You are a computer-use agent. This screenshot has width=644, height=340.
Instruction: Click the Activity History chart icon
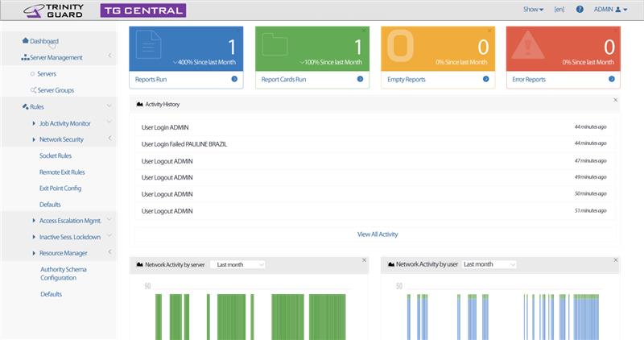[139, 105]
